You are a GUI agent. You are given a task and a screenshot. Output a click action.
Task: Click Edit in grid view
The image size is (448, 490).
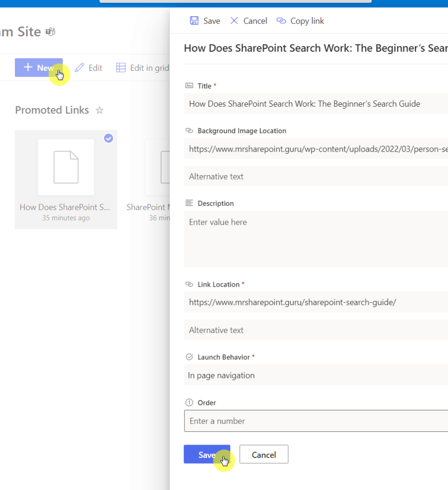pos(142,68)
